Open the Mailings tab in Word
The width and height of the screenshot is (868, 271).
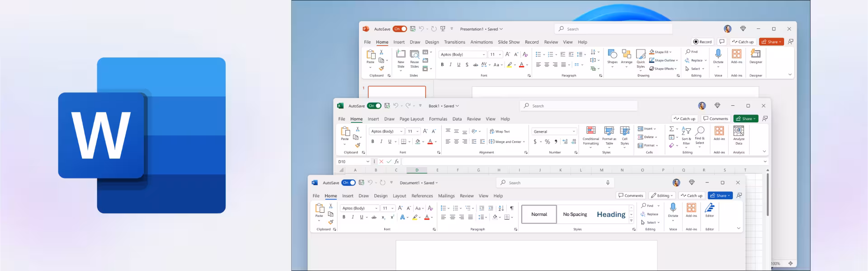446,196
